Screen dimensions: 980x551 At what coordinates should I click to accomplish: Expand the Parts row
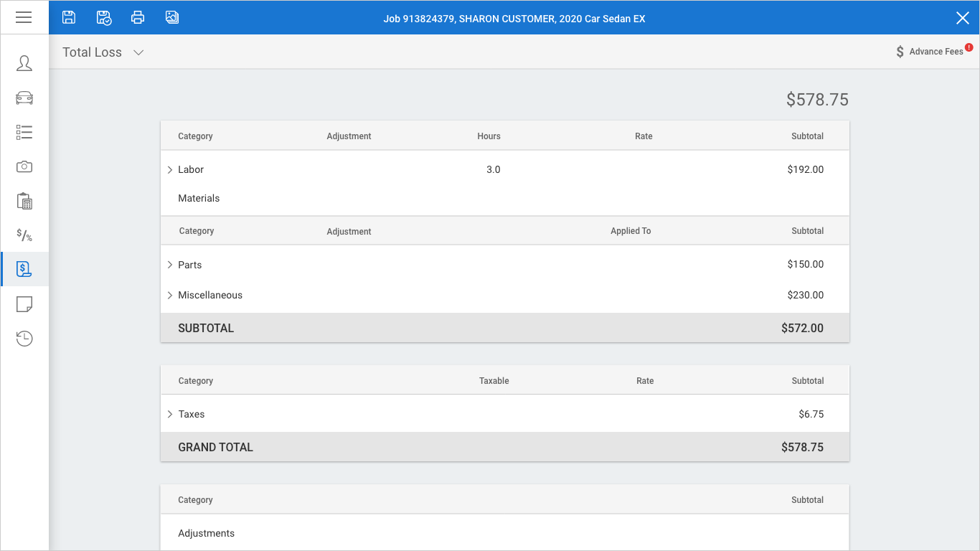[x=170, y=265]
